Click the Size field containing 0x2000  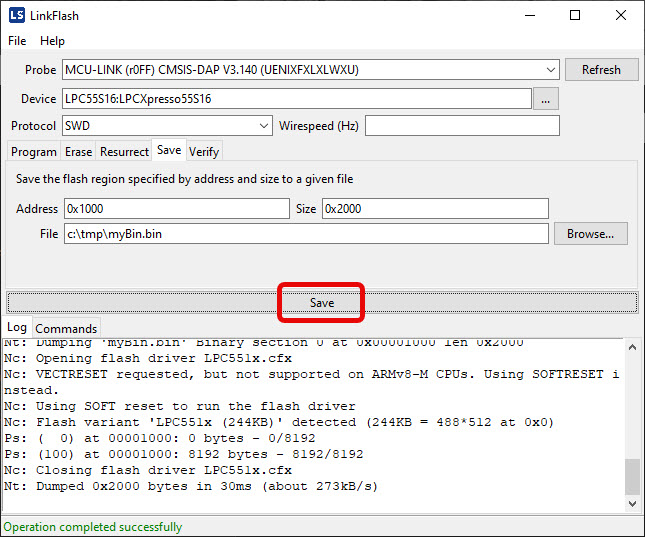[x=434, y=209]
